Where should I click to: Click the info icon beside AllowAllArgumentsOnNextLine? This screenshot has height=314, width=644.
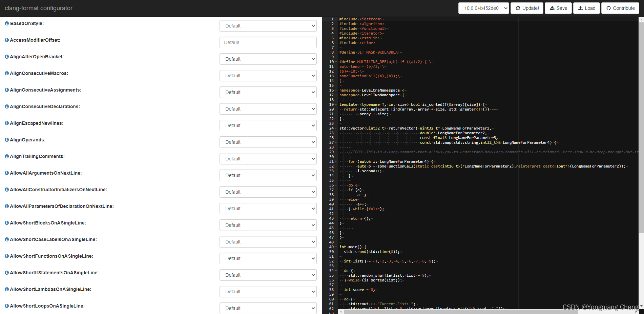[6, 173]
